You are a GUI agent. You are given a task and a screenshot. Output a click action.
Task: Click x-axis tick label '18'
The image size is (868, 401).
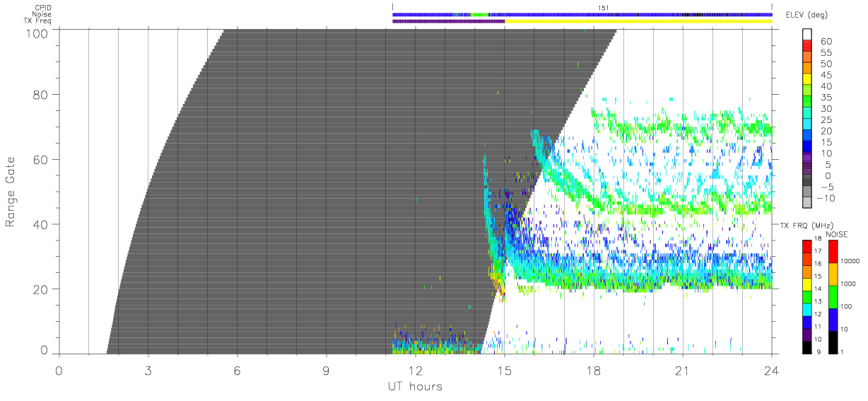[x=593, y=370]
